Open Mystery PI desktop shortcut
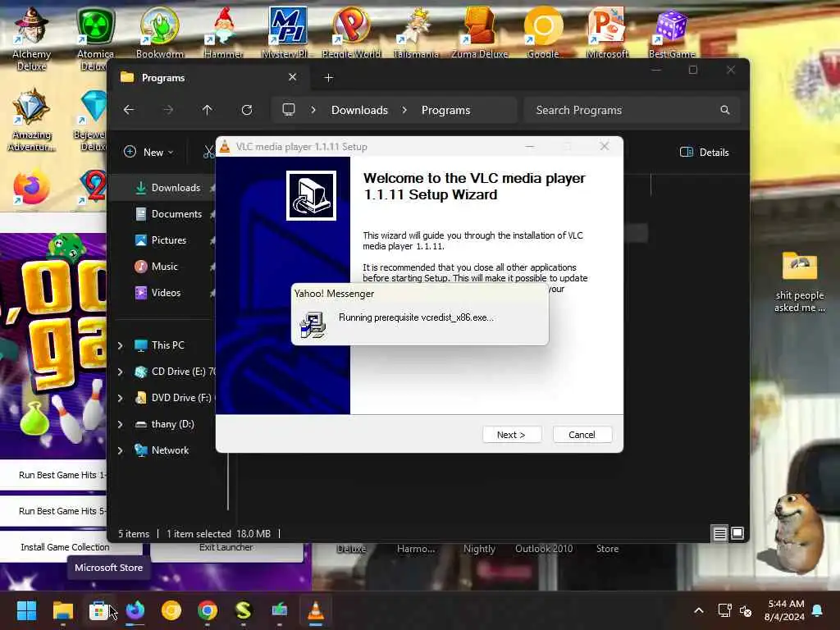 click(x=288, y=32)
